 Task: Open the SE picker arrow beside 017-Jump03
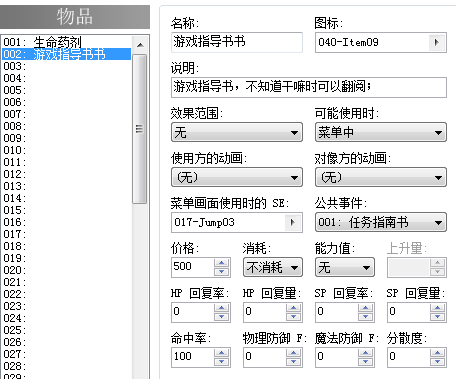point(293,222)
